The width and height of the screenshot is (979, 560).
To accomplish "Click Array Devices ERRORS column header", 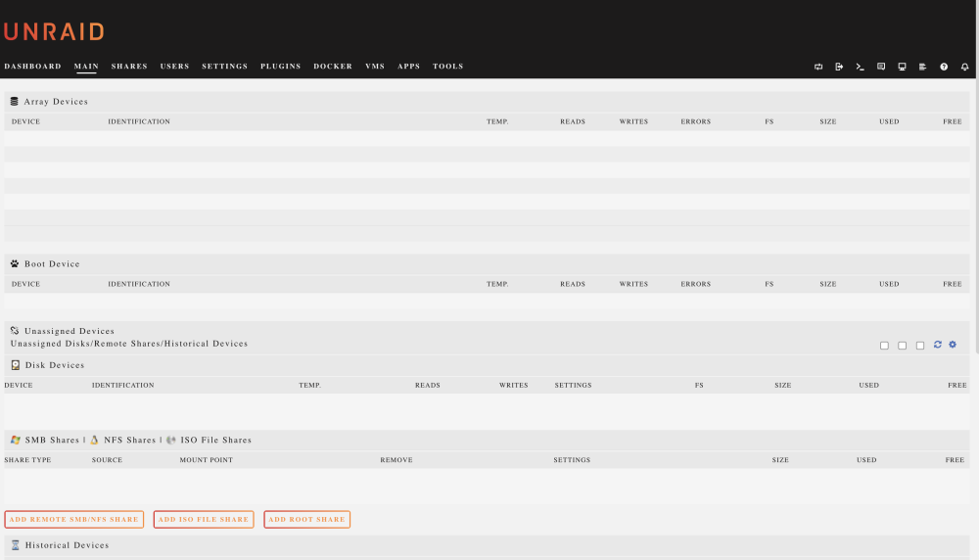I will 695,121.
